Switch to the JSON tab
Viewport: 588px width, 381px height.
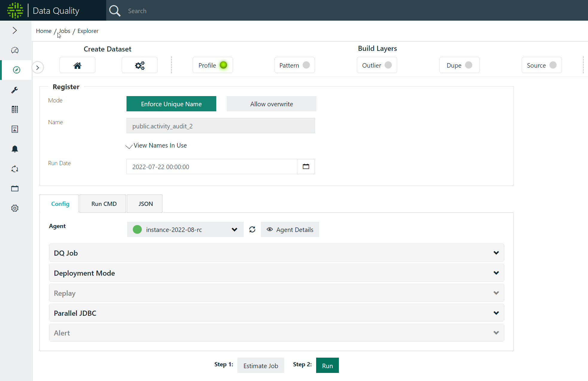click(x=145, y=204)
